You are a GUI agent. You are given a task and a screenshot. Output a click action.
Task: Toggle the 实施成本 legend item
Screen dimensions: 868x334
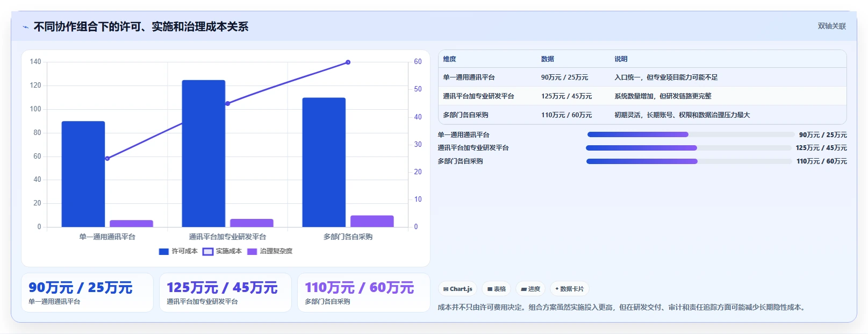pos(222,251)
